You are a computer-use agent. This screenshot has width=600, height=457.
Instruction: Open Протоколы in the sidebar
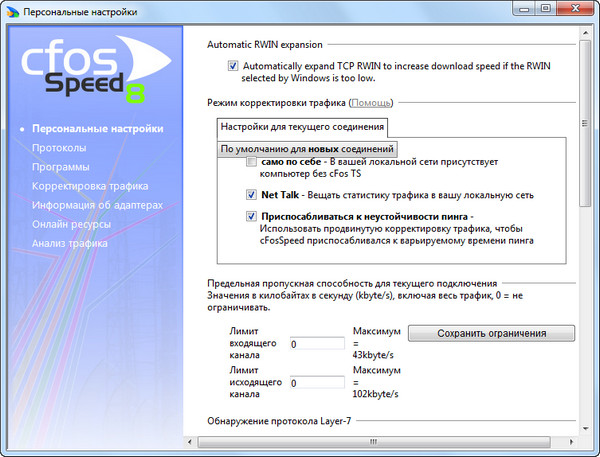tap(59, 148)
